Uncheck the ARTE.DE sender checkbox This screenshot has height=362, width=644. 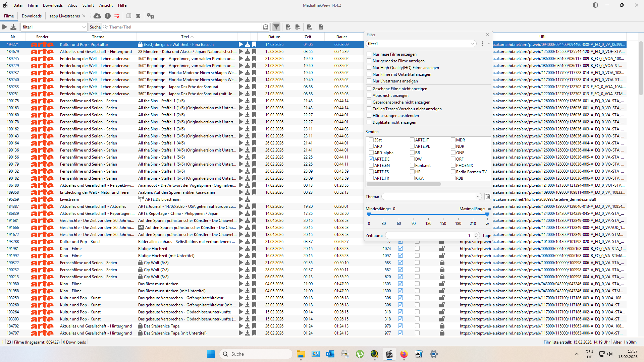click(x=371, y=159)
